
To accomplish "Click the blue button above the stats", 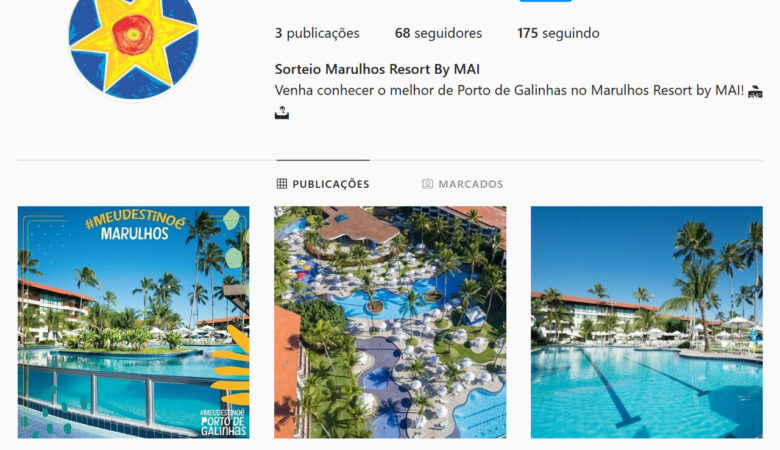I will coord(546,1).
